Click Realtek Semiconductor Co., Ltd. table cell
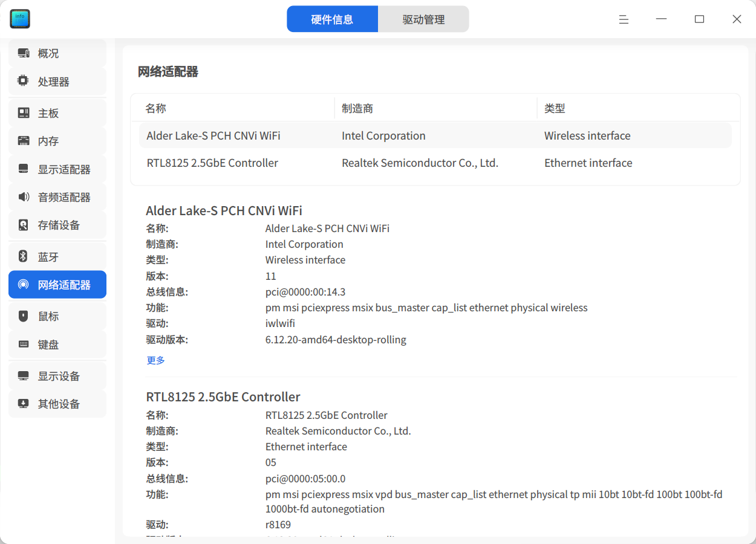 pos(420,163)
